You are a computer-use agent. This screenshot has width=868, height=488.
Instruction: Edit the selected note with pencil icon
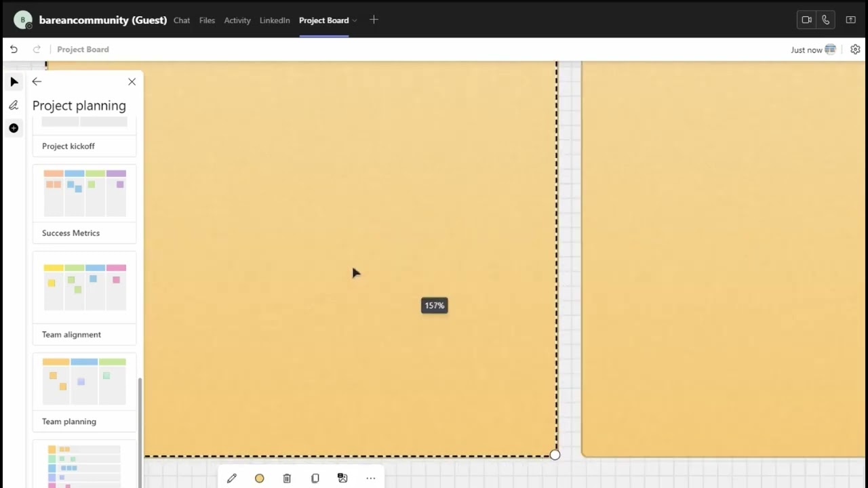click(x=231, y=479)
